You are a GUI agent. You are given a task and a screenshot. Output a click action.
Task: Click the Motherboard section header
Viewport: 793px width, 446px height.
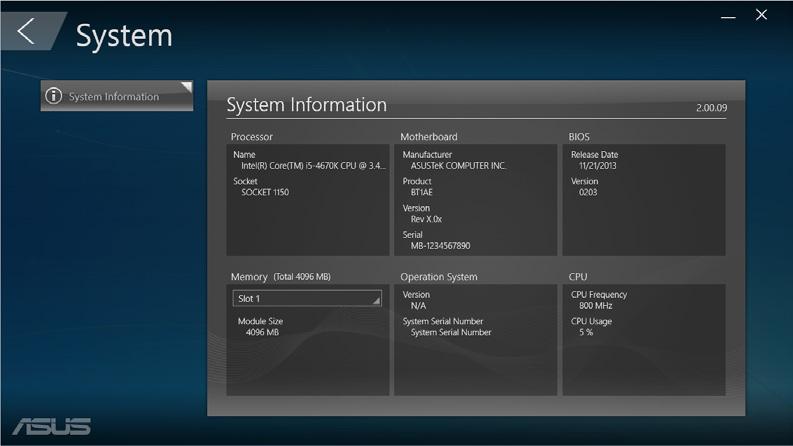coord(428,137)
